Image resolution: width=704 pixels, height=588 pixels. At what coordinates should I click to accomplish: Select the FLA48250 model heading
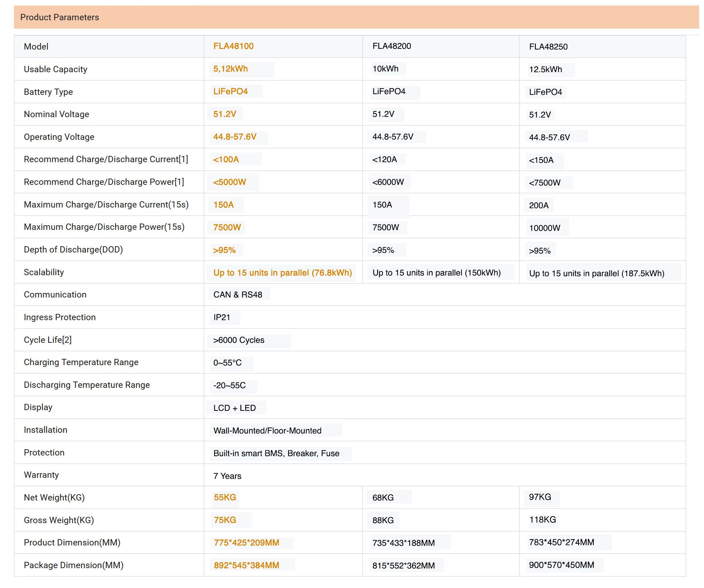tap(548, 47)
